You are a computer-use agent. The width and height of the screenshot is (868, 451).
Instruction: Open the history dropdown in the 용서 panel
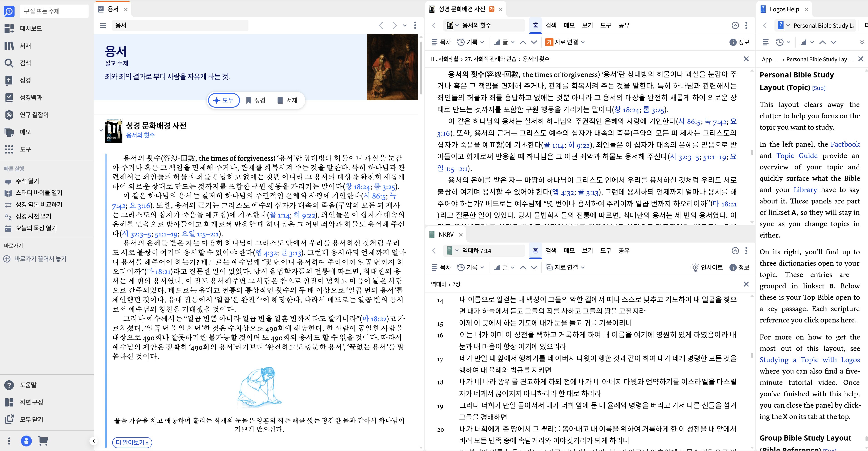click(x=405, y=25)
